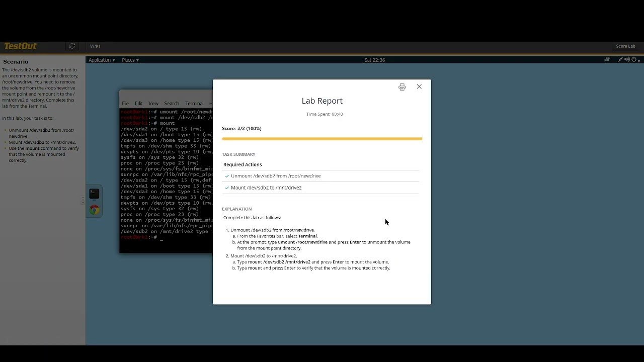Click the power icon in top panel
This screenshot has height=362, width=644.
633,59
